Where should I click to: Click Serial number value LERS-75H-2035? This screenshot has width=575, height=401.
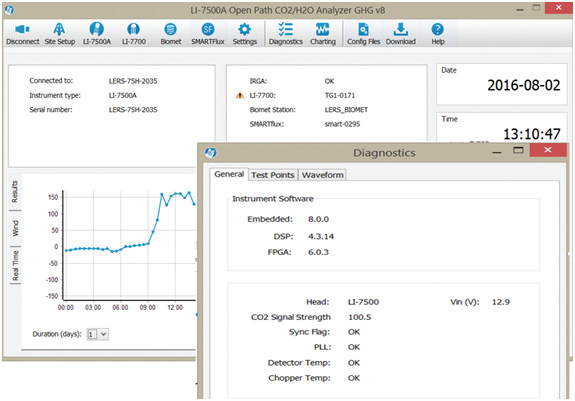133,110
